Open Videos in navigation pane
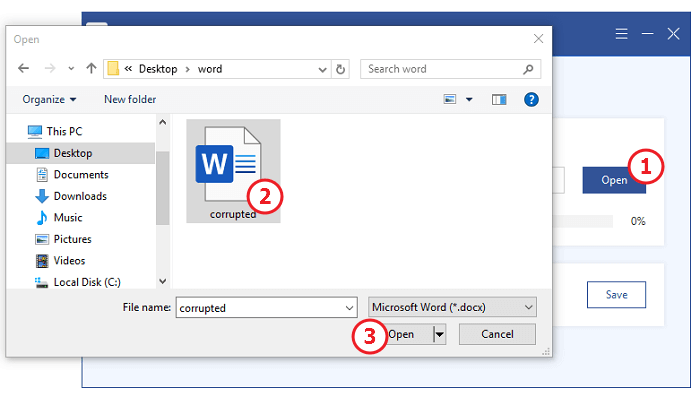 69,260
